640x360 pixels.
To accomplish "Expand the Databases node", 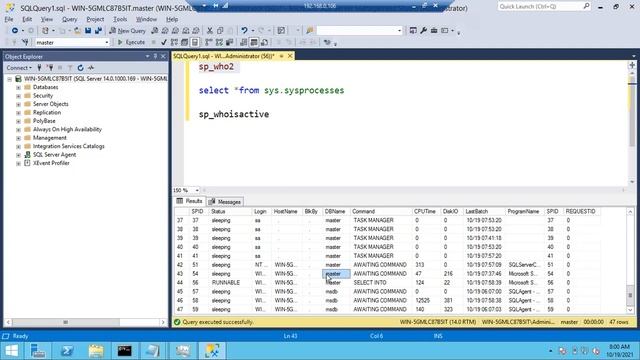I will pos(18,87).
